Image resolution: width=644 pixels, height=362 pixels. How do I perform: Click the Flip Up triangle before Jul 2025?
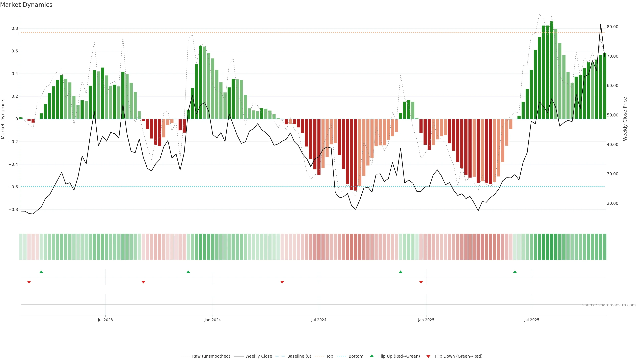pos(515,272)
